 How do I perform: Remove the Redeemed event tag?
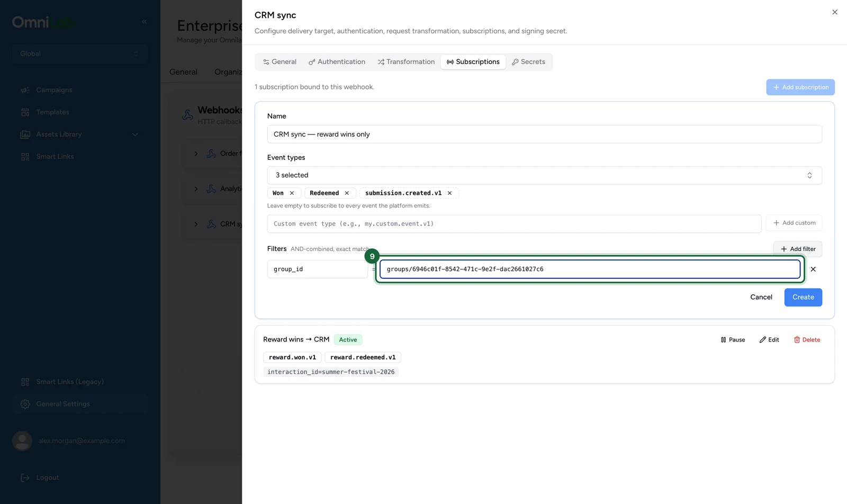click(x=347, y=193)
